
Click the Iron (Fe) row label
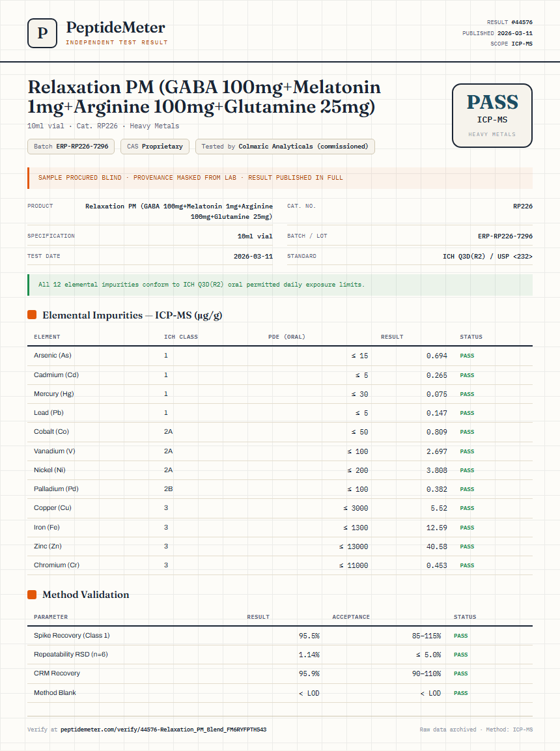46,528
